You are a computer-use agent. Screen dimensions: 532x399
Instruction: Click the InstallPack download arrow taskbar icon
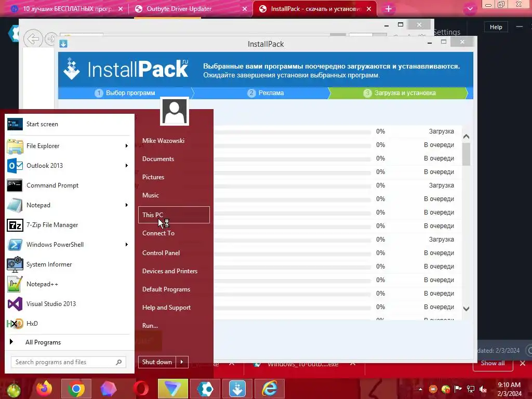237,389
